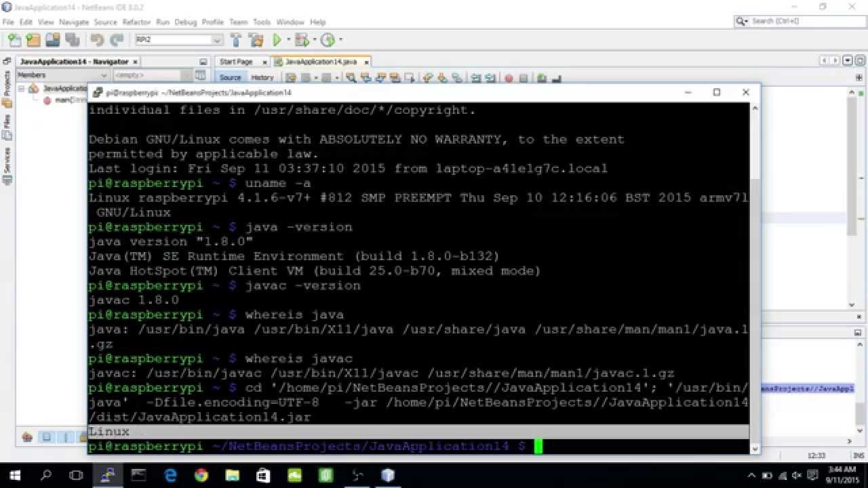Screen dimensions: 868x488
Task: Open the Tools menu
Action: tap(262, 22)
